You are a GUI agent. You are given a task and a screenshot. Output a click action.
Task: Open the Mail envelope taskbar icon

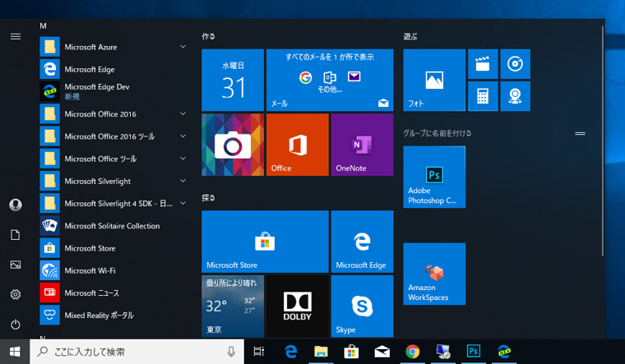pyautogui.click(x=382, y=351)
